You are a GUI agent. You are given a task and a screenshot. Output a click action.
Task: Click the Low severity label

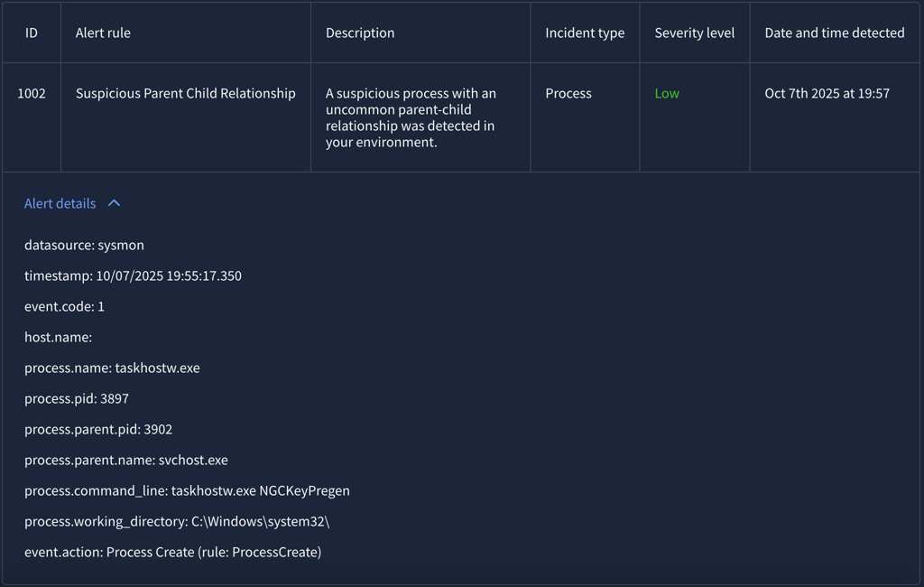pyautogui.click(x=667, y=93)
